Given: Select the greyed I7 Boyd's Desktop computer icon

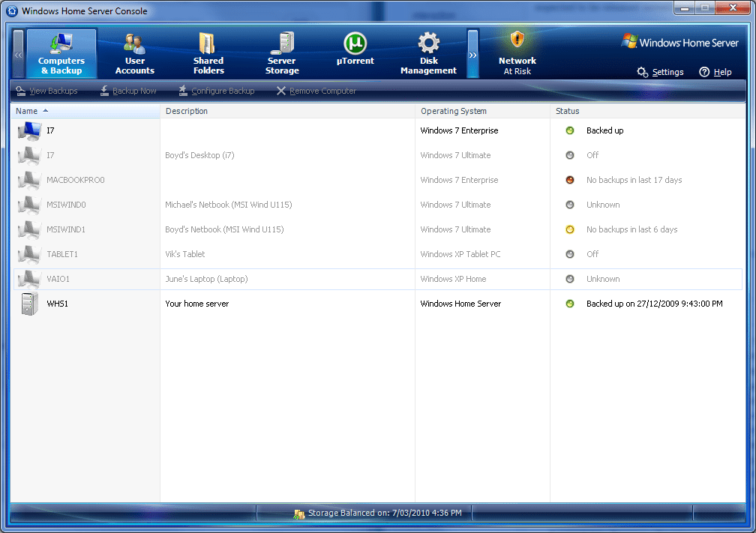Looking at the screenshot, I should (x=29, y=155).
